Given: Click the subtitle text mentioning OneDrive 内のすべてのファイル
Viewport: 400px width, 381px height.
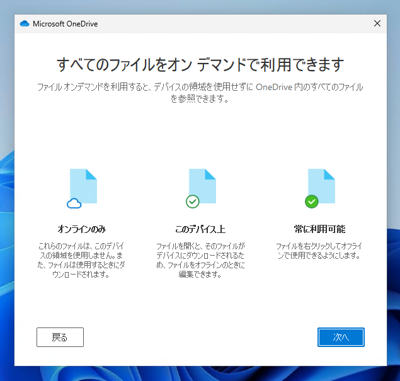Looking at the screenshot, I should (200, 93).
